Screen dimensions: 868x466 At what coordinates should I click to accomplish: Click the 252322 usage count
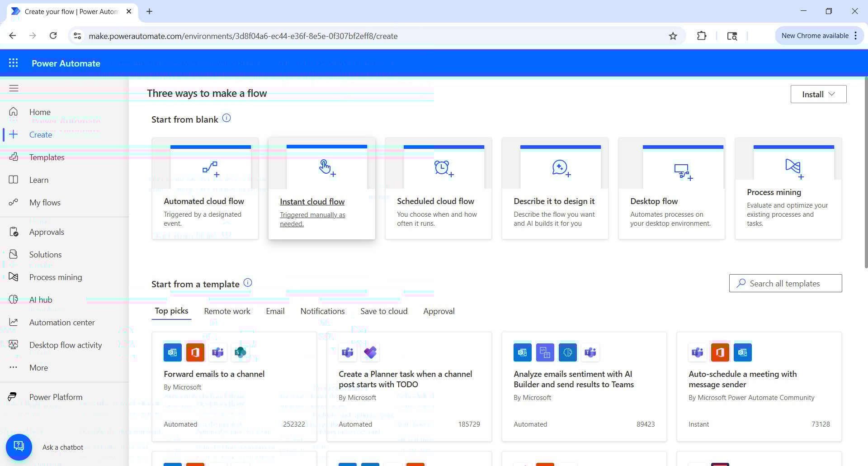pyautogui.click(x=294, y=424)
